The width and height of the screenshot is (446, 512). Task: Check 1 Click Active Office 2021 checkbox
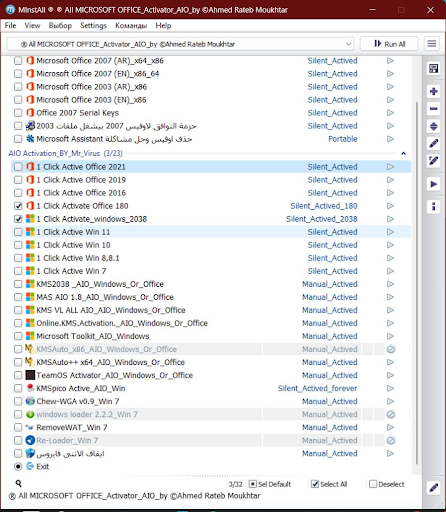[18, 167]
